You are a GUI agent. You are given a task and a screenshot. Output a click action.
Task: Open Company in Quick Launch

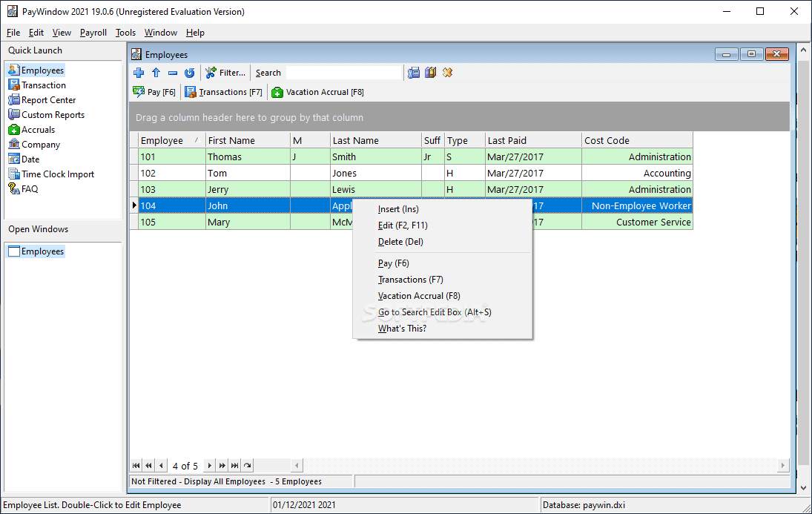[x=34, y=145]
